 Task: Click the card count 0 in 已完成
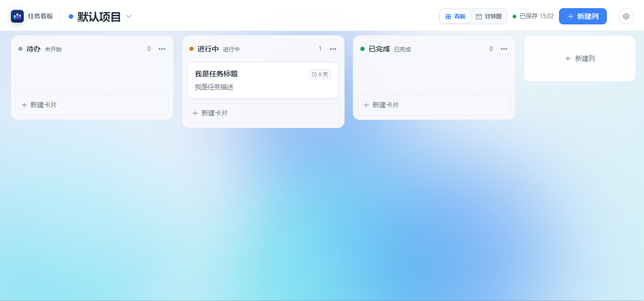tap(491, 49)
